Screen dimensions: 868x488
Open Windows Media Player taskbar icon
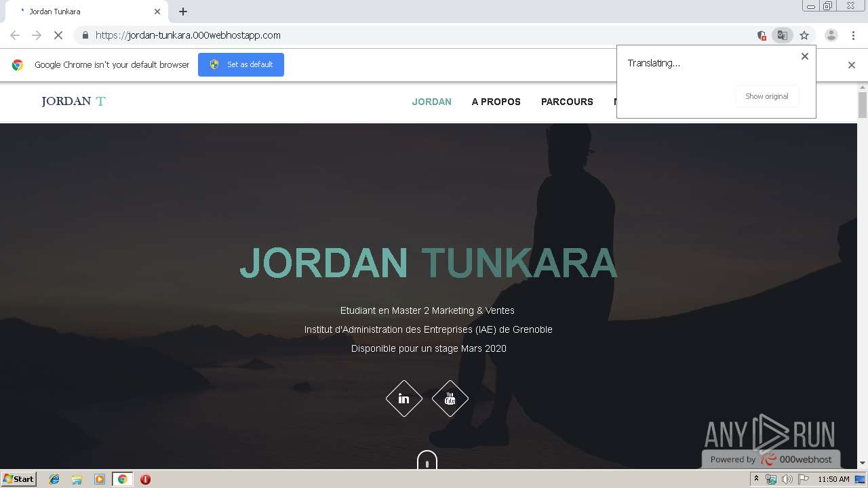[x=100, y=479]
